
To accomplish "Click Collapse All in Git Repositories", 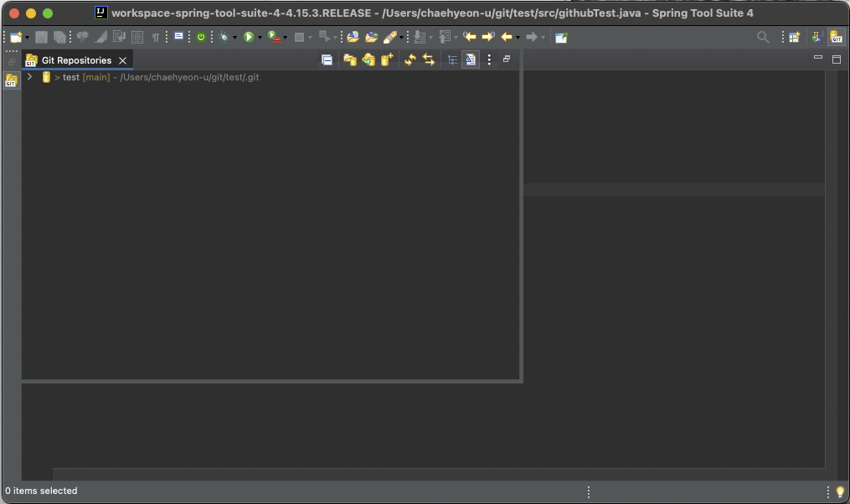I will (327, 59).
